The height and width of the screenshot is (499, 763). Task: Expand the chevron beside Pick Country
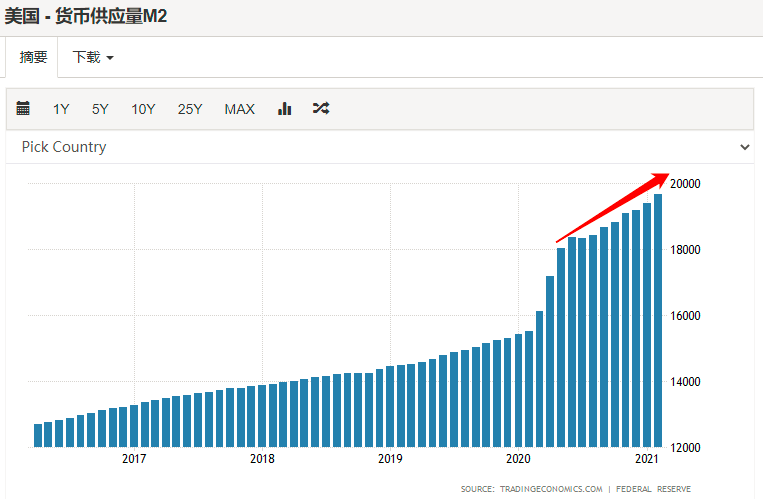coord(744,147)
